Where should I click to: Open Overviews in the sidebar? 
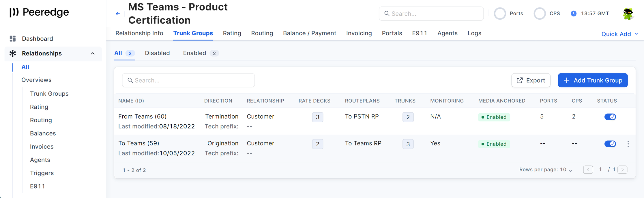pyautogui.click(x=36, y=80)
